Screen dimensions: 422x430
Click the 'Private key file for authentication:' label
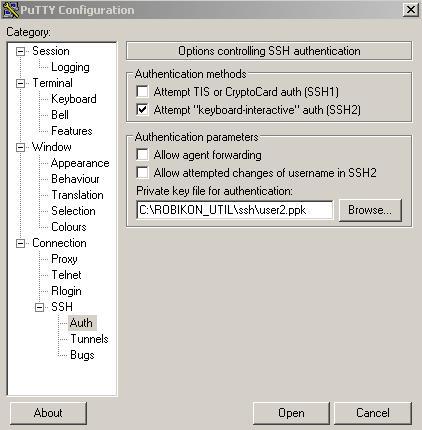215,191
